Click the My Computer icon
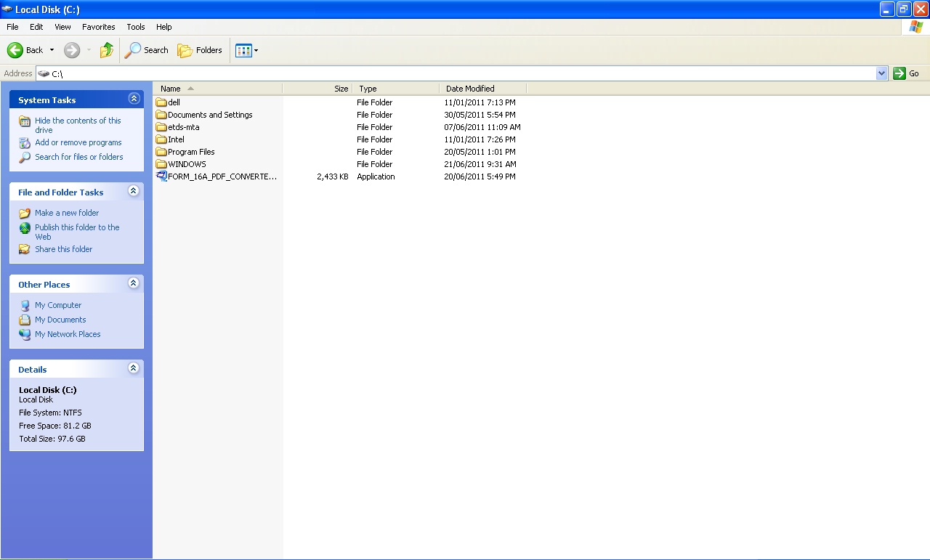The height and width of the screenshot is (560, 930). coord(25,306)
